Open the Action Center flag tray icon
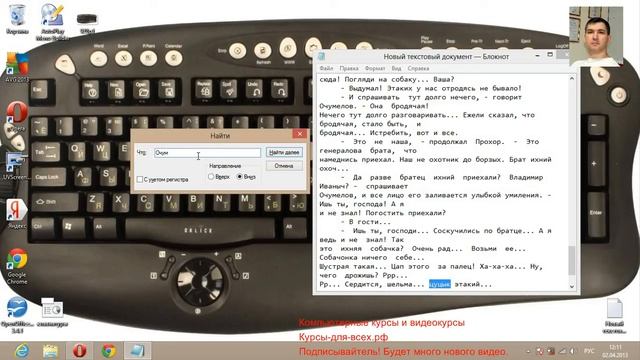Screen dimensions: 640x360 pyautogui.click(x=540, y=351)
